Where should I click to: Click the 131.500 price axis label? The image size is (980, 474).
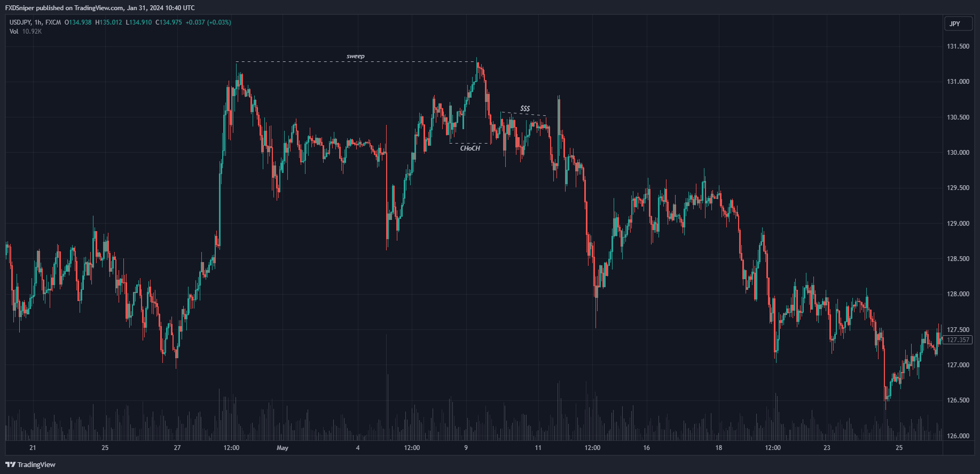958,46
